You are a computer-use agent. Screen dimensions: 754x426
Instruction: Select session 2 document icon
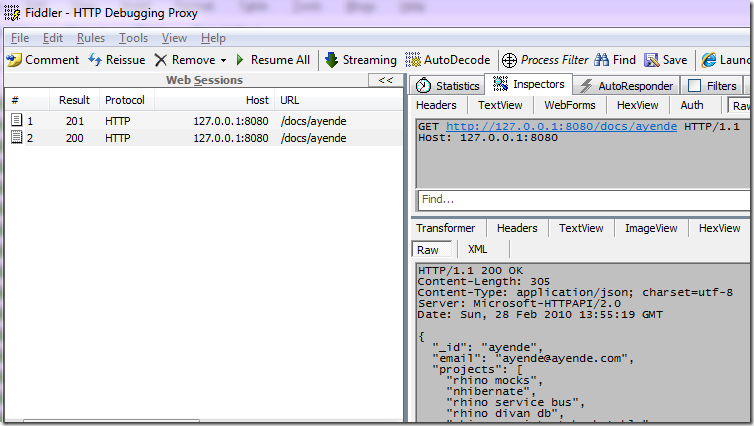[x=17, y=138]
